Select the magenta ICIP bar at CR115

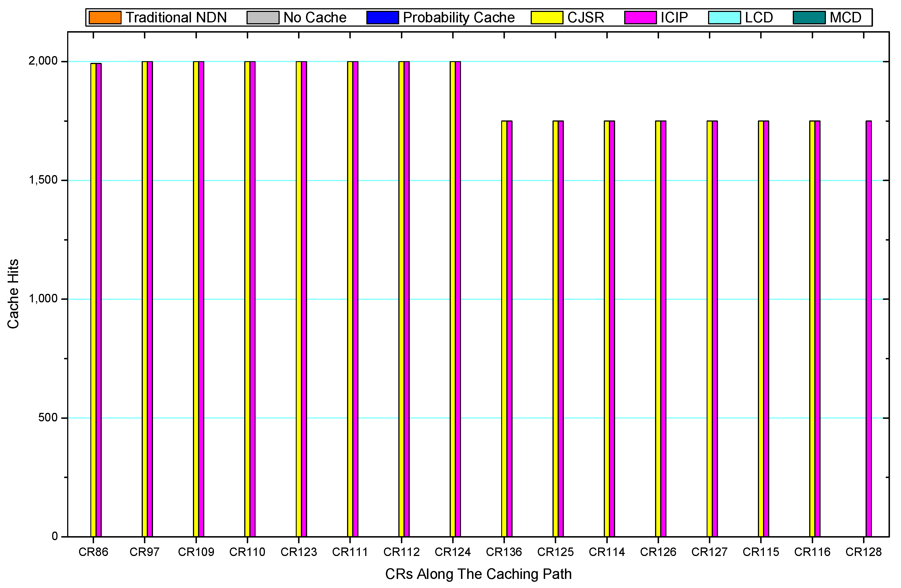click(766, 329)
